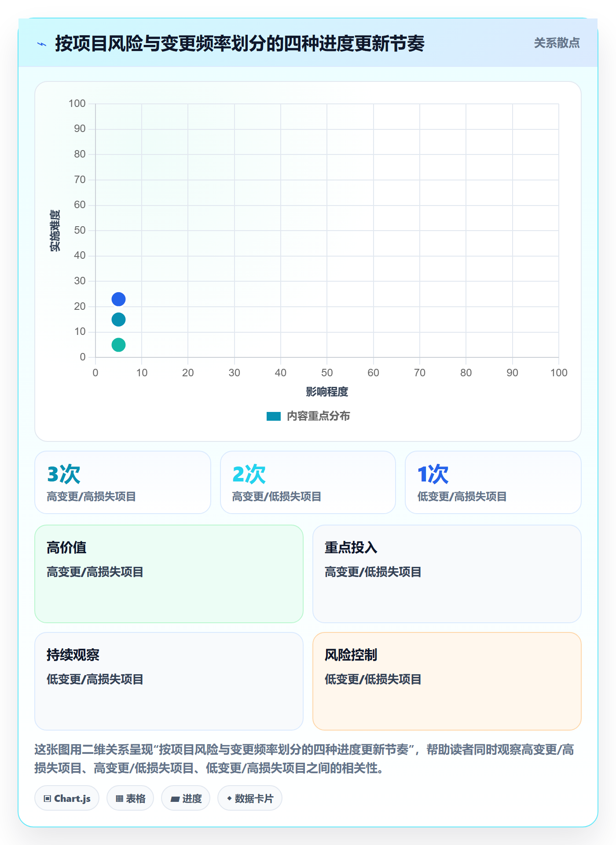This screenshot has width=616, height=845.
Task: Click 高变更/低损失项目 under the 2次 card
Action: pos(277,497)
